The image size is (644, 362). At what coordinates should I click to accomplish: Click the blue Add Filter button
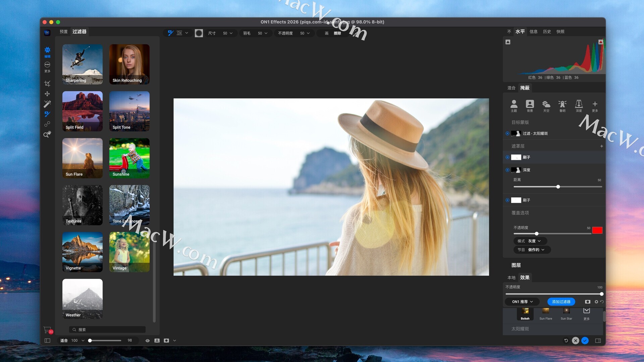click(561, 302)
